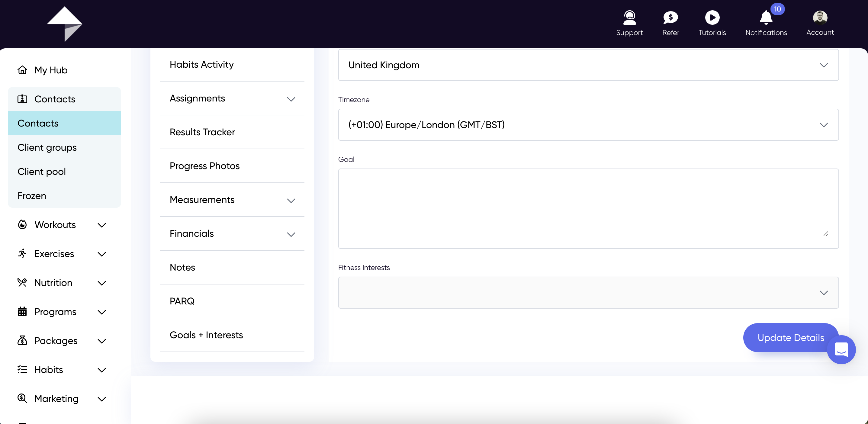Click the Account label text
This screenshot has height=424, width=868.
(x=820, y=32)
